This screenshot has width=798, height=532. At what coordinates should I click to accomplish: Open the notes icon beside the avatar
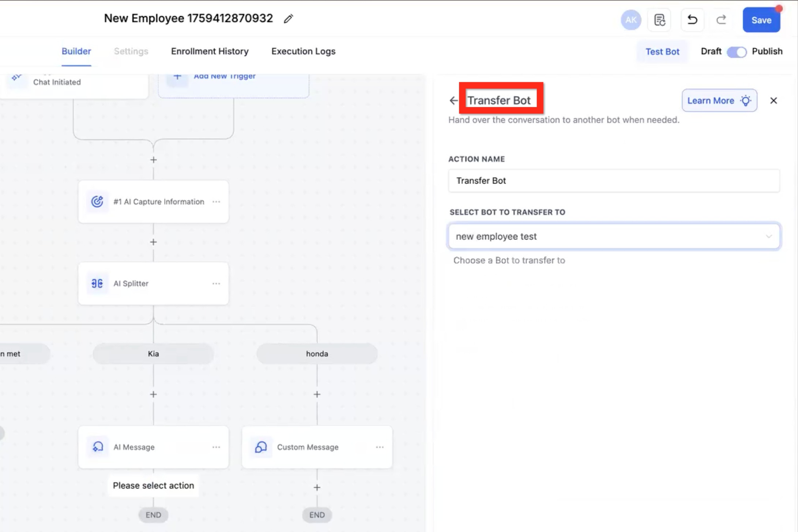pyautogui.click(x=659, y=20)
